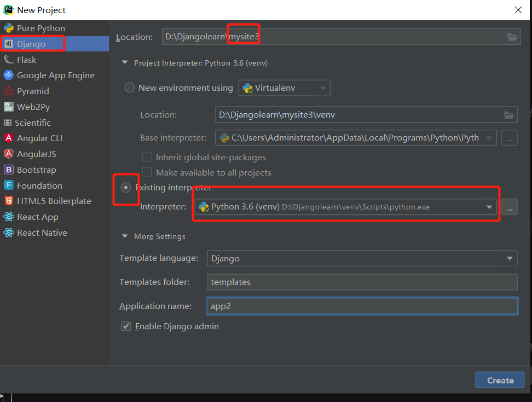Toggle Make available to all projects
Image resolution: width=532 pixels, height=402 pixels.
147,172
